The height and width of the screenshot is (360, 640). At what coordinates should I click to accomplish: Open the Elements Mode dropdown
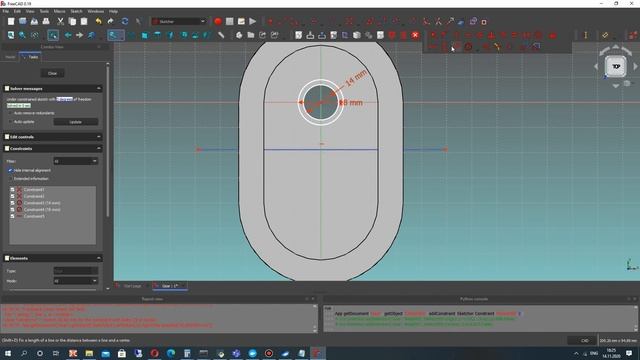click(76, 281)
